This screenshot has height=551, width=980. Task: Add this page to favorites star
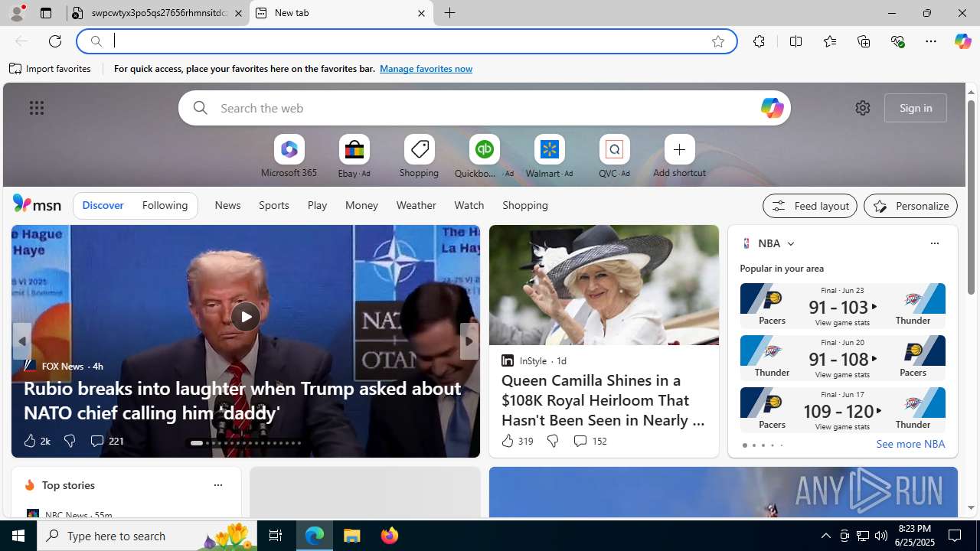(717, 41)
